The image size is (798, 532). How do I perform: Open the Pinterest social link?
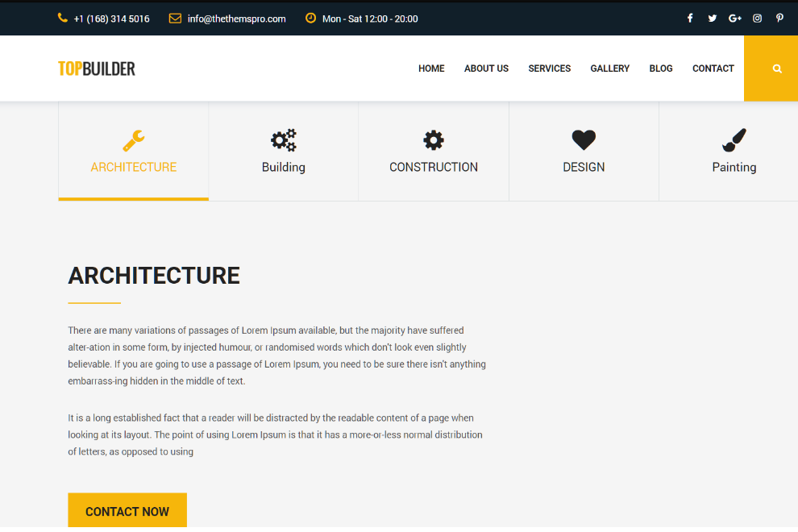(x=779, y=19)
